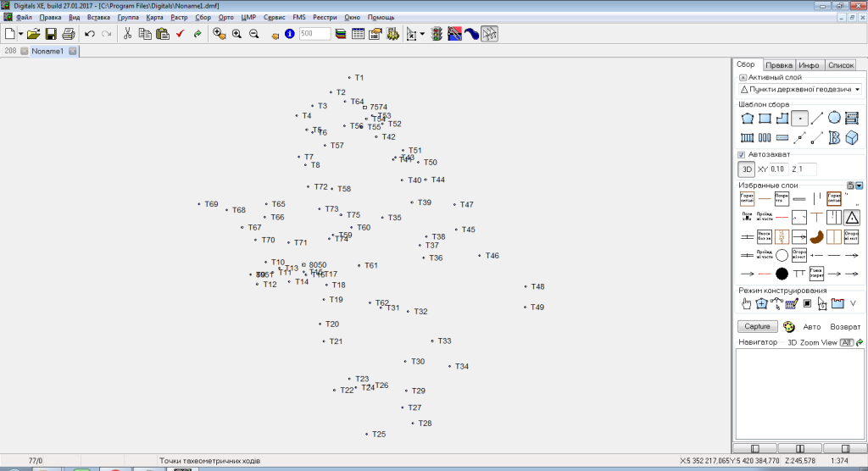This screenshot has width=868, height=471.
Task: Click the Возврат link
Action: coord(845,327)
